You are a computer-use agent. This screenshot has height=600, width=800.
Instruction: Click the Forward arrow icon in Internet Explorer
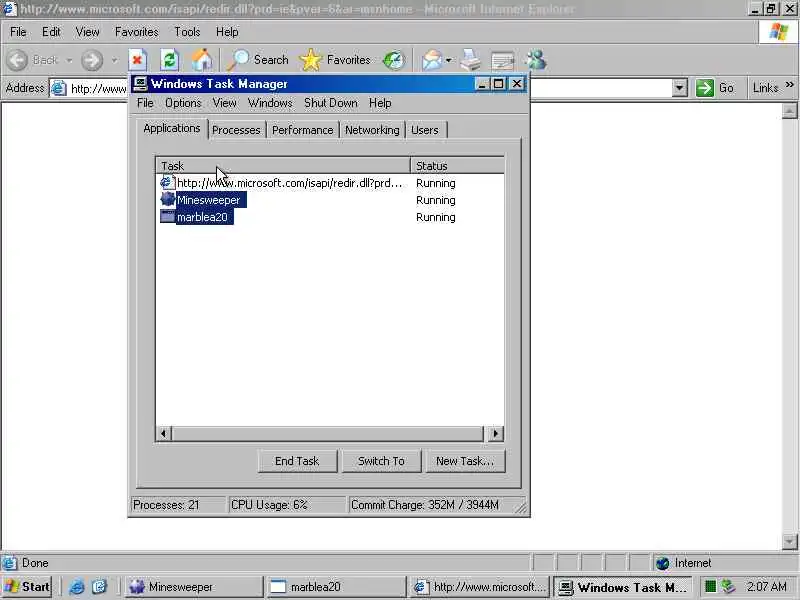(92, 60)
